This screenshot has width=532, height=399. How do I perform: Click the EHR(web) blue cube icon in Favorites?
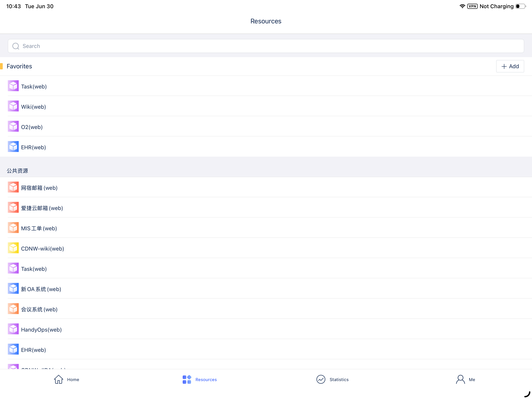(13, 147)
